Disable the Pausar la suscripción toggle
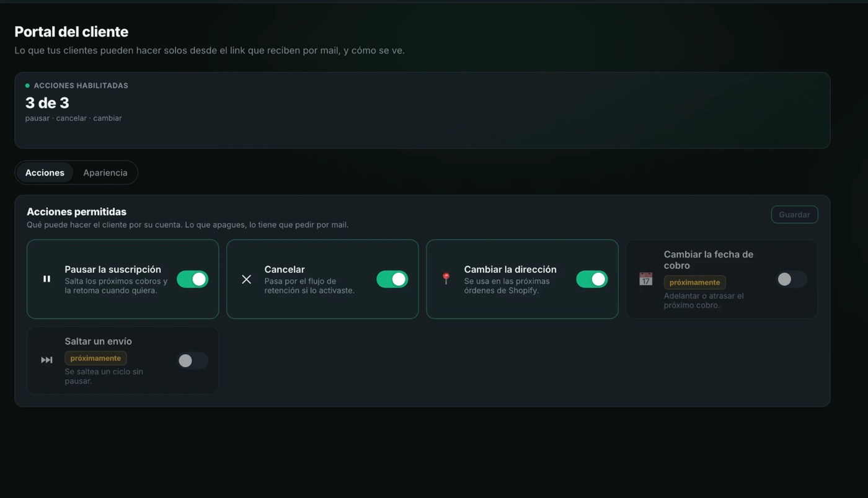868x498 pixels. coord(193,279)
